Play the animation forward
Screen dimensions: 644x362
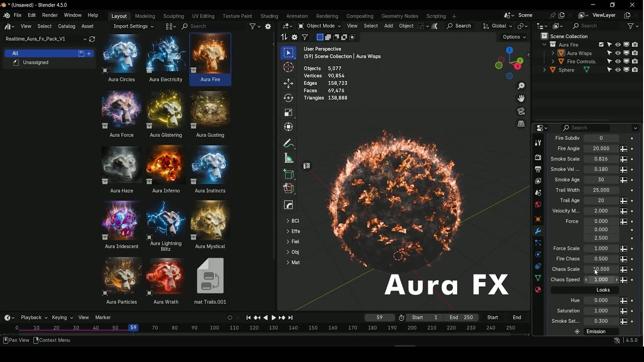274,317
